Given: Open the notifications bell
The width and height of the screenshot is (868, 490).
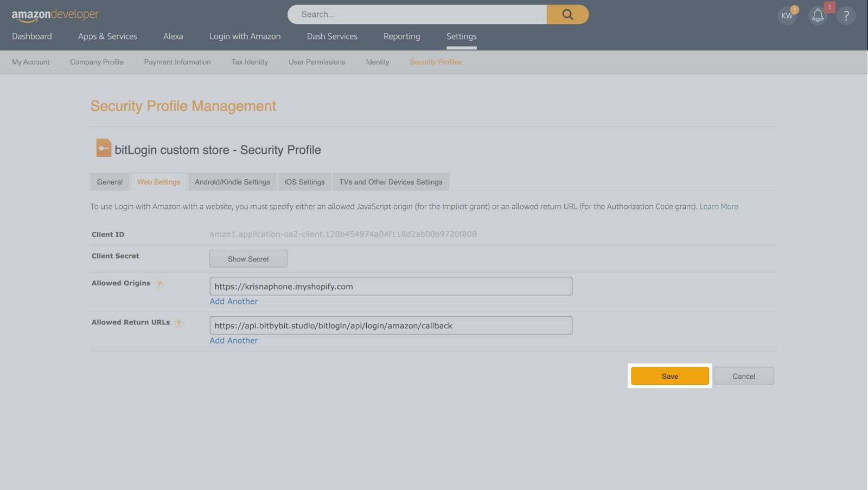Looking at the screenshot, I should [x=818, y=15].
